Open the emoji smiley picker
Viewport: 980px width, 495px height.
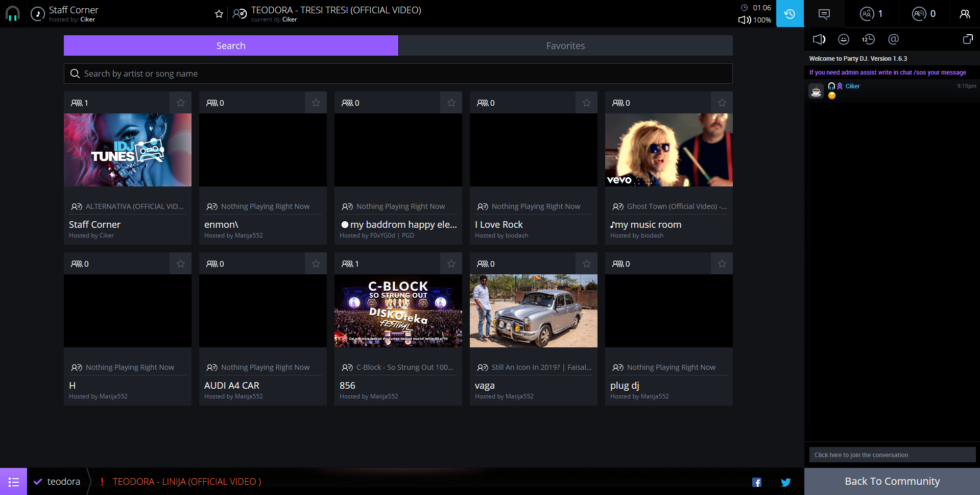[844, 39]
